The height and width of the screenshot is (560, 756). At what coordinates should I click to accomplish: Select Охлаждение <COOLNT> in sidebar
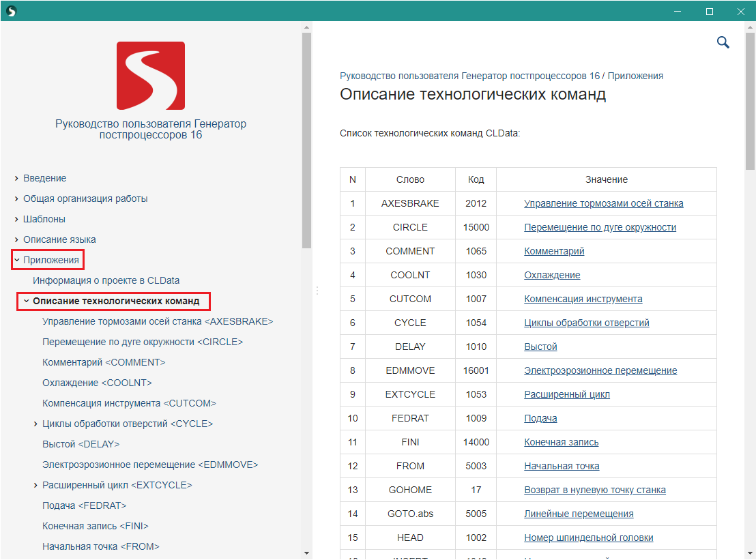(x=97, y=383)
